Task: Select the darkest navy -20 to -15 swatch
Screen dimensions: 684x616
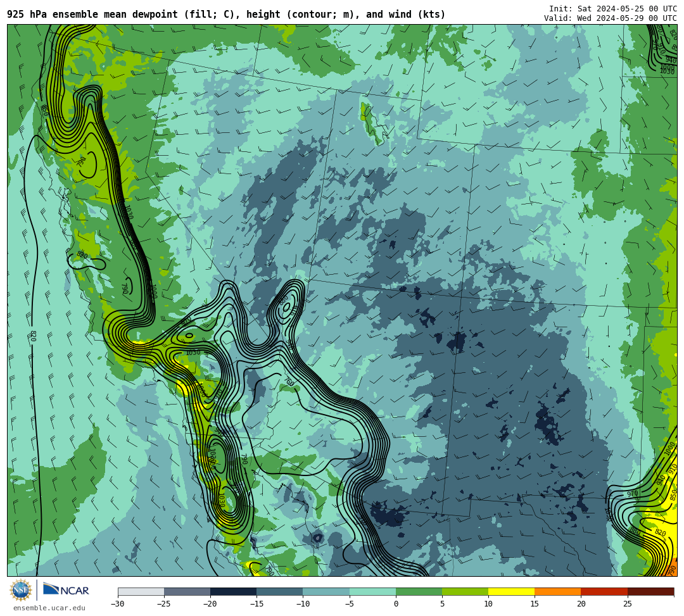Action: tap(233, 591)
